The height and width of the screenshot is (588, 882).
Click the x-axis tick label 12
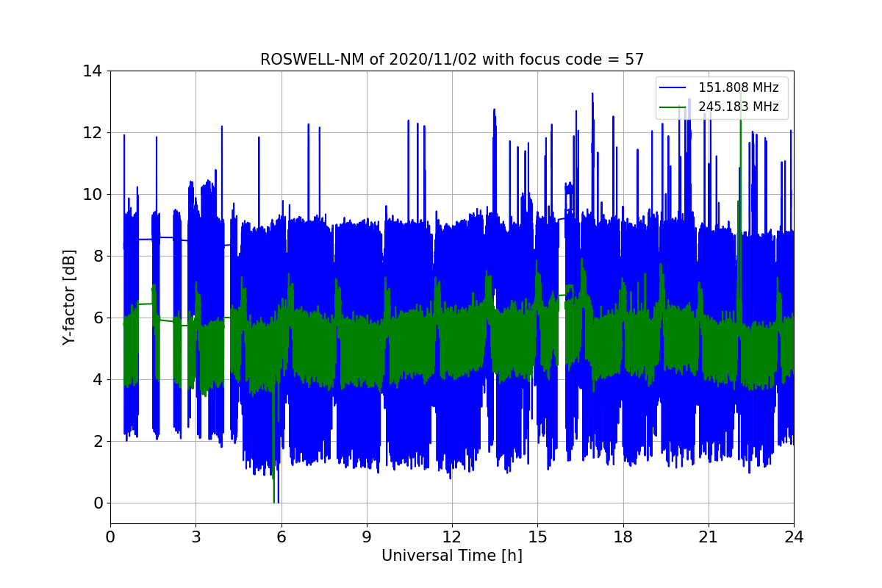tap(452, 537)
